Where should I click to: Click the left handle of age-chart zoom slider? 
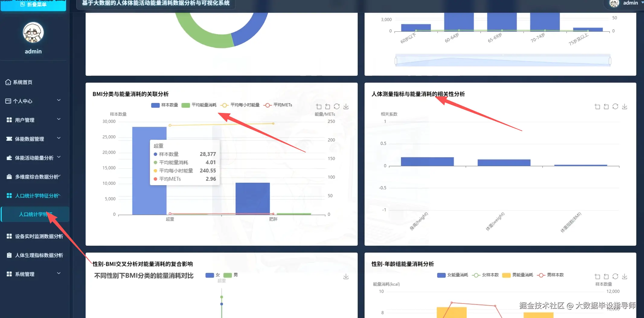(x=396, y=61)
